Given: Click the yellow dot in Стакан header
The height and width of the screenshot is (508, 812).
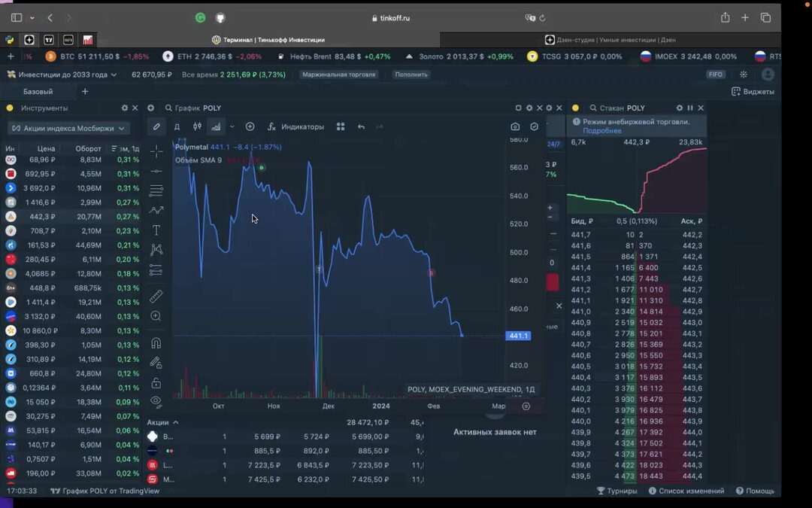Looking at the screenshot, I should point(575,108).
